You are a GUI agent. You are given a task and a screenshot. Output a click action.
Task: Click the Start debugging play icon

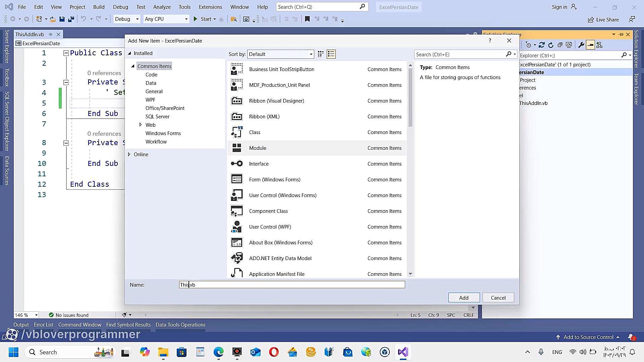[x=195, y=19]
